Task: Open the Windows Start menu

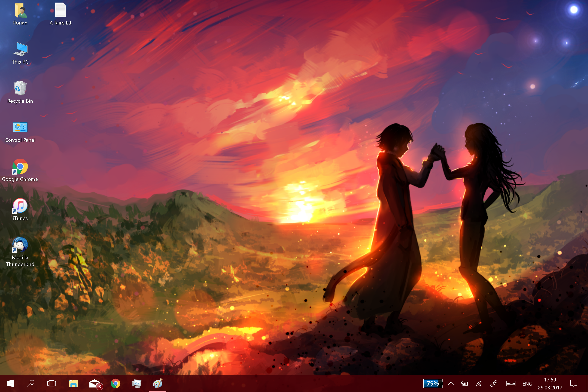Action: [10, 383]
